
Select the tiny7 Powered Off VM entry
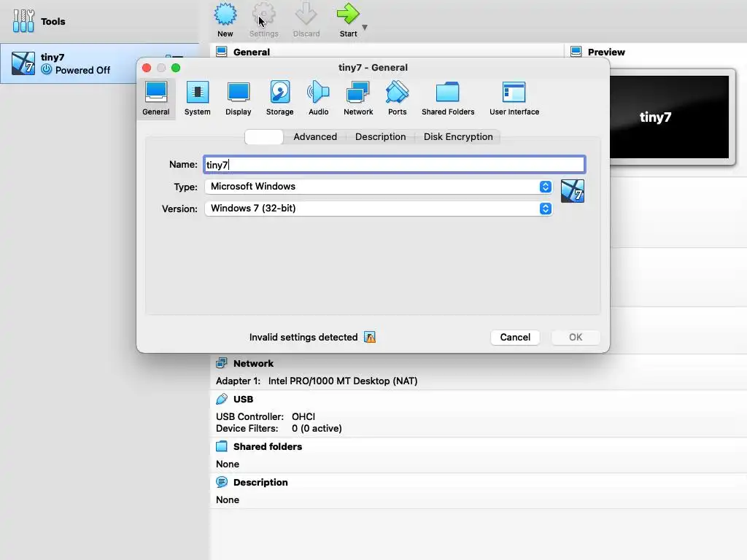point(99,63)
